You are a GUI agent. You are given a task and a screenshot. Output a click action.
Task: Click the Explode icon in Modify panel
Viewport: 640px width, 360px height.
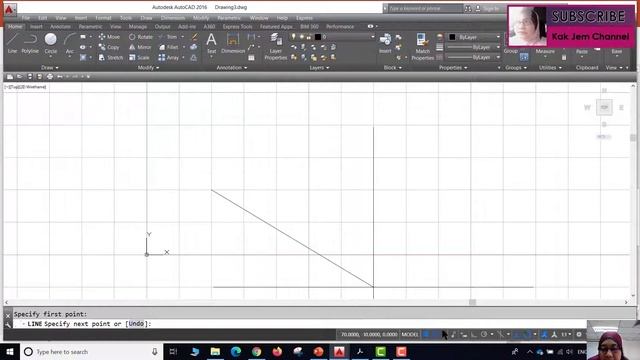[193, 47]
